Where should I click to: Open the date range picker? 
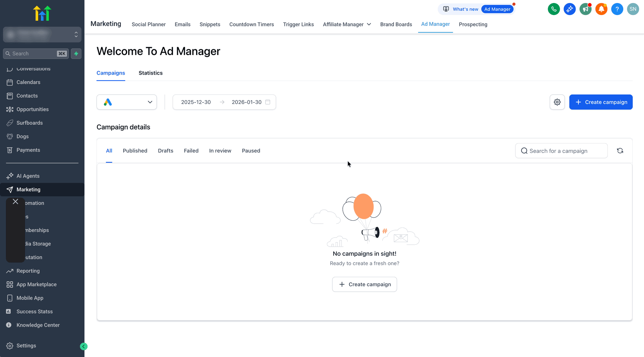(x=224, y=102)
